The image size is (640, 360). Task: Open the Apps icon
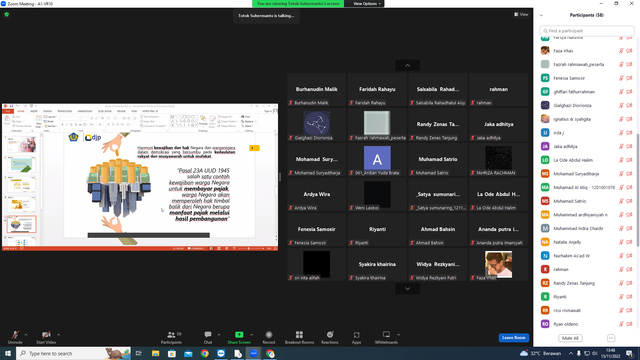(x=356, y=335)
